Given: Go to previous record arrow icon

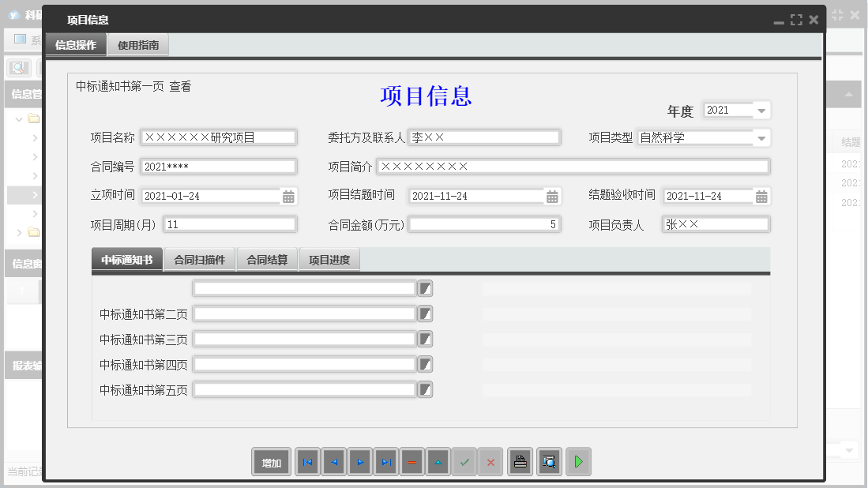Looking at the screenshot, I should pyautogui.click(x=333, y=462).
